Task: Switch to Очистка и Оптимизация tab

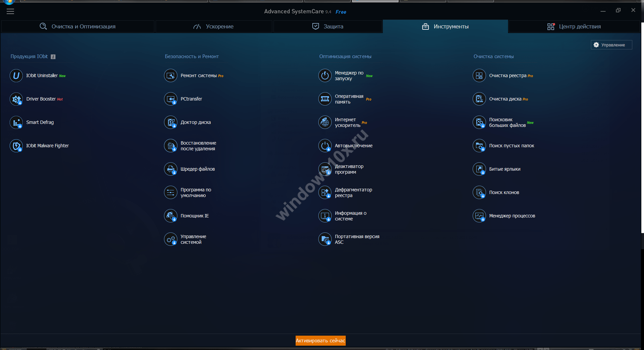Action: [x=78, y=26]
